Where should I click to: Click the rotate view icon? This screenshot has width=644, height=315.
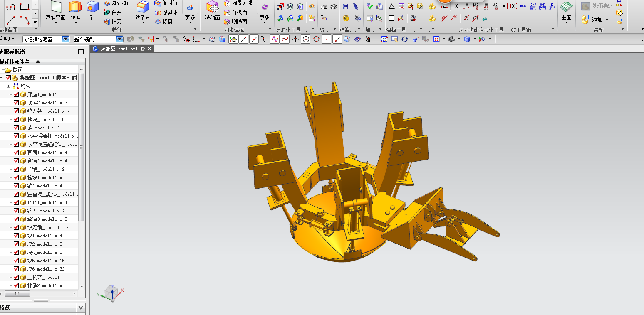tap(405, 39)
